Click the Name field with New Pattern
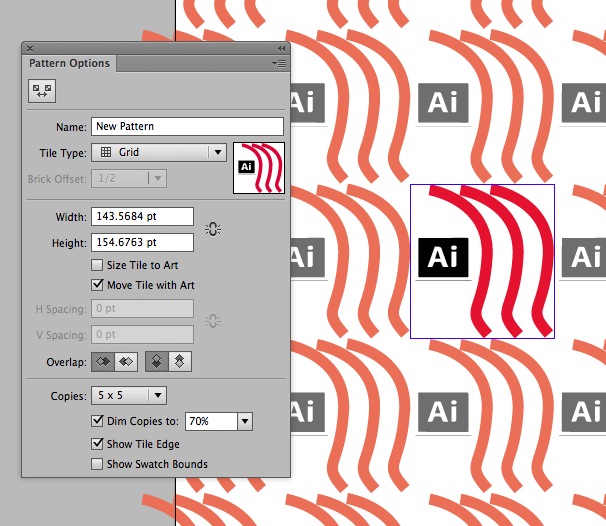The image size is (606, 526). (x=187, y=126)
